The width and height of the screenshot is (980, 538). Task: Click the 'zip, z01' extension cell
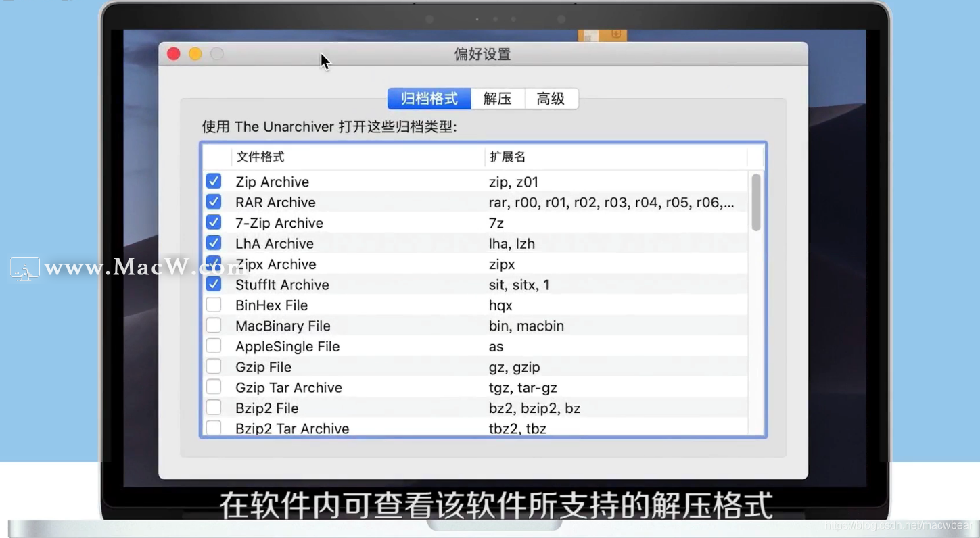(x=513, y=182)
